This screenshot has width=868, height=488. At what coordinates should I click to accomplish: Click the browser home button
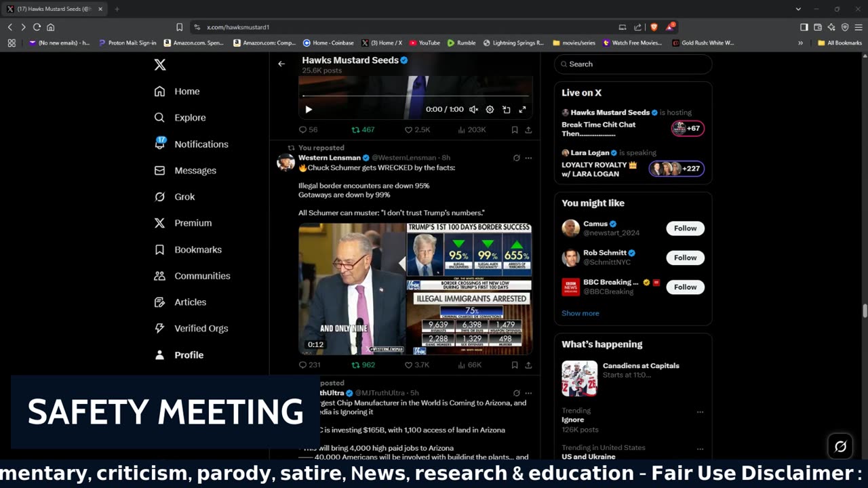[x=50, y=27]
